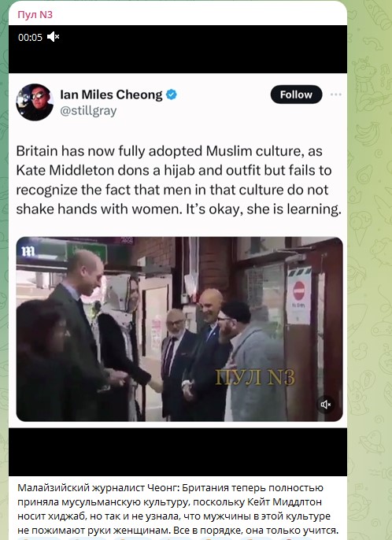Viewport: 392px width, 540px height.
Task: Unmute the Telegram video via speaker icon
Action: [x=54, y=36]
